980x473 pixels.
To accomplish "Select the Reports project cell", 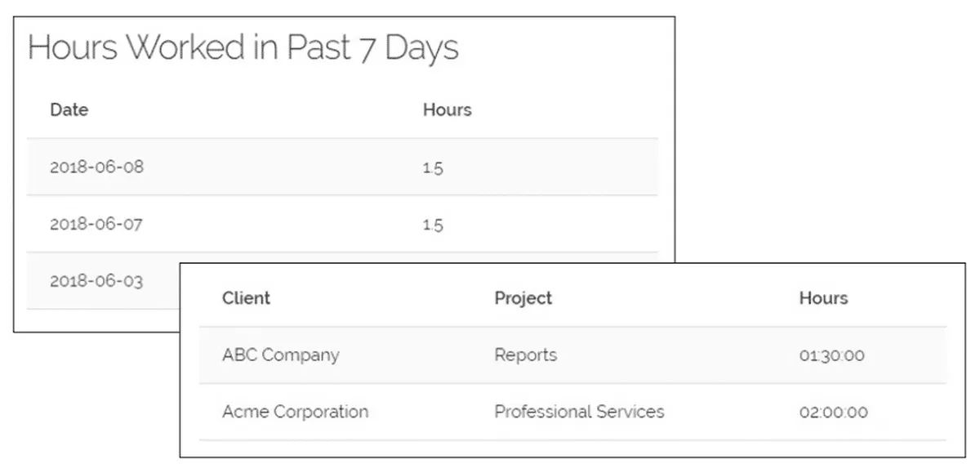I will [526, 355].
